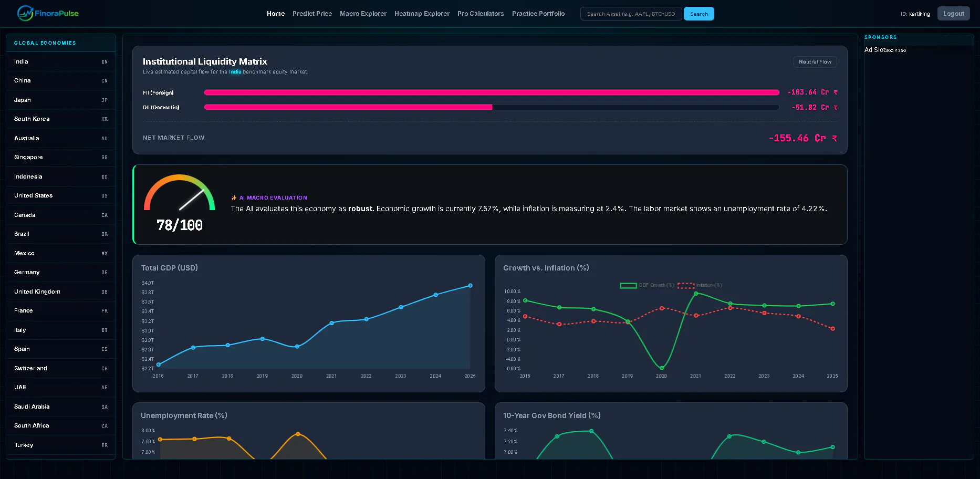Click the DII value -51.82 Cr

(x=815, y=107)
